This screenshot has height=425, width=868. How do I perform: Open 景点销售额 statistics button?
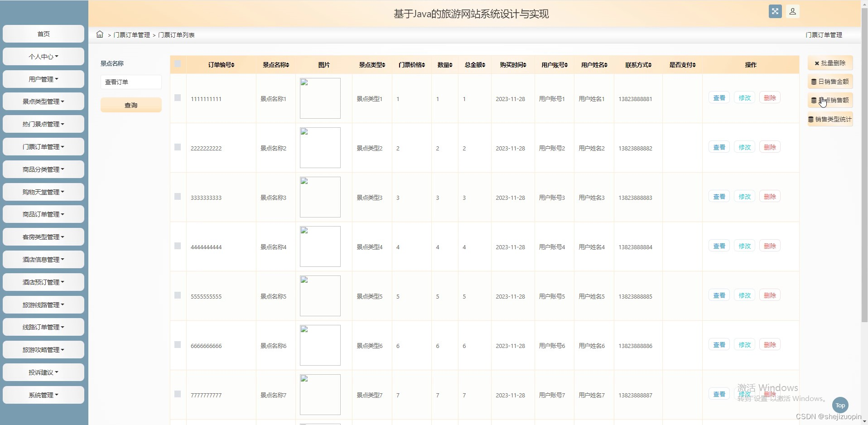pyautogui.click(x=830, y=100)
